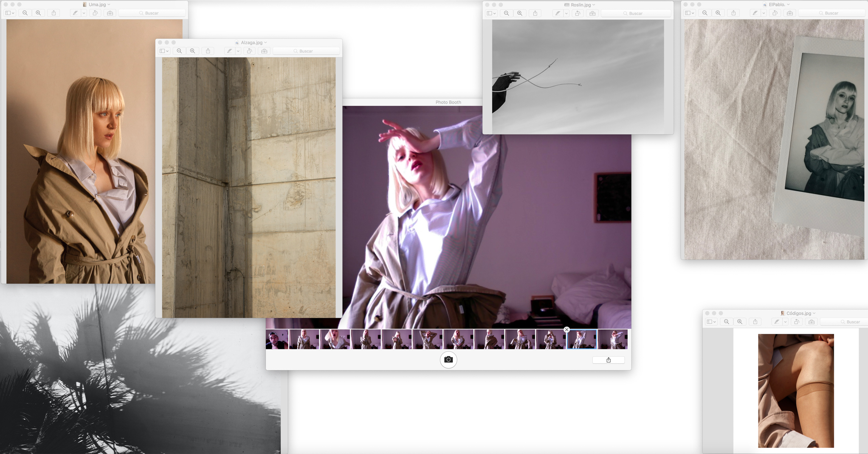Select the first Photo Booth thumbnail of man

[x=277, y=339]
